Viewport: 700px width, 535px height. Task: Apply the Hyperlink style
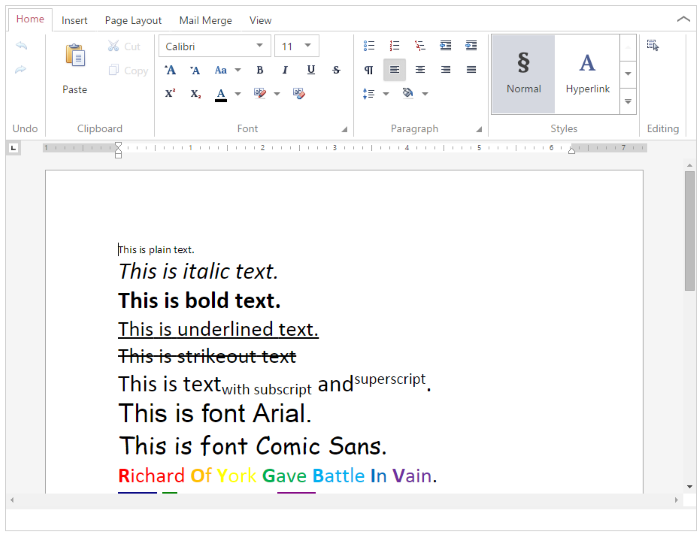pyautogui.click(x=588, y=74)
